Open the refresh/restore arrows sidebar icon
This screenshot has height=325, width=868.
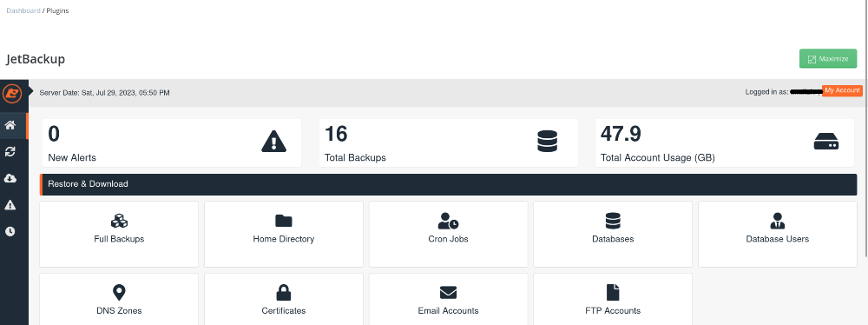tap(10, 151)
